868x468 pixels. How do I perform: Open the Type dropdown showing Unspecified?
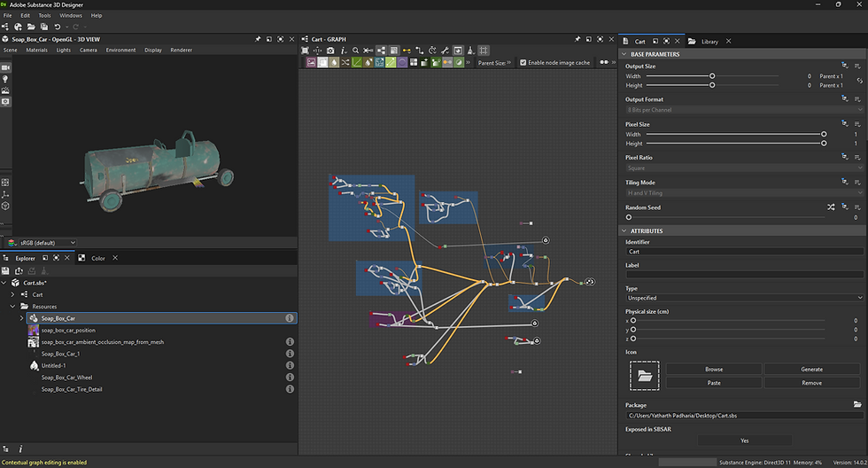coord(745,298)
